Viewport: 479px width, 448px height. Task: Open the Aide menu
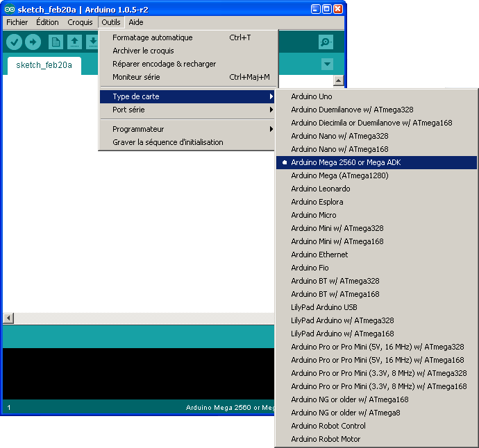(x=136, y=22)
